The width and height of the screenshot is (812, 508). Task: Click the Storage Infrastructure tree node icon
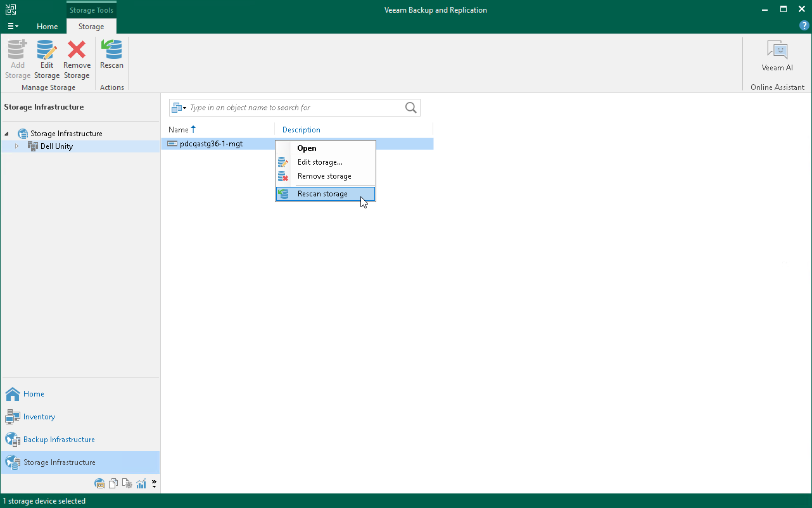(23, 134)
